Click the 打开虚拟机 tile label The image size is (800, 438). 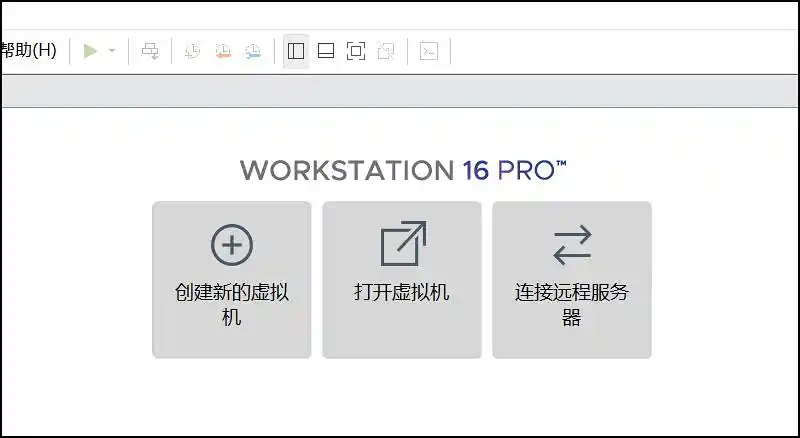click(x=401, y=293)
